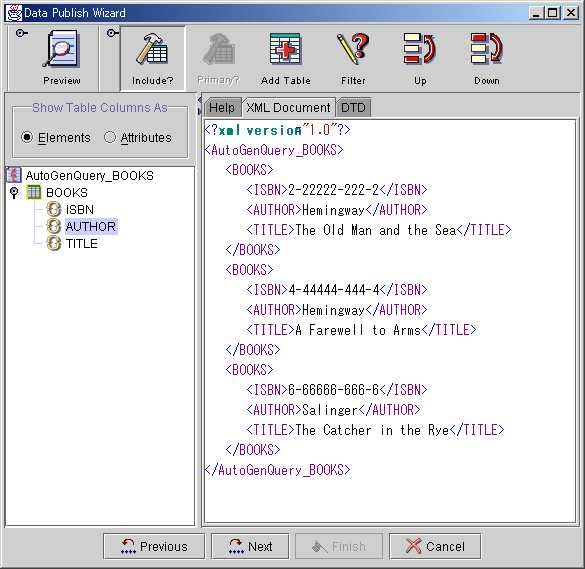Toggle the pin left of Preview

coord(21,33)
